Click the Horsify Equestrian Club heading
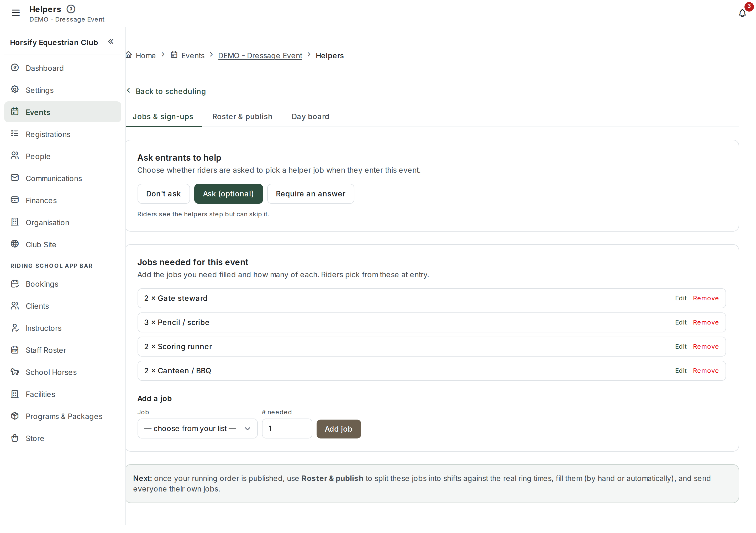 (x=54, y=43)
